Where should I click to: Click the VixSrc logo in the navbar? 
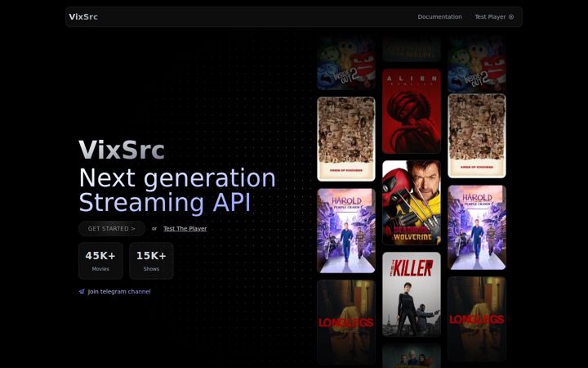[x=83, y=16]
